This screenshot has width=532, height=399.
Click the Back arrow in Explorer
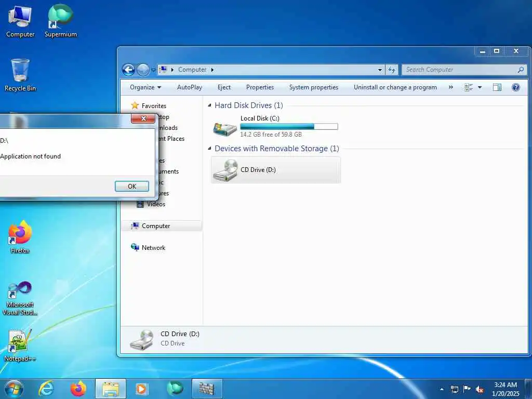pyautogui.click(x=128, y=70)
